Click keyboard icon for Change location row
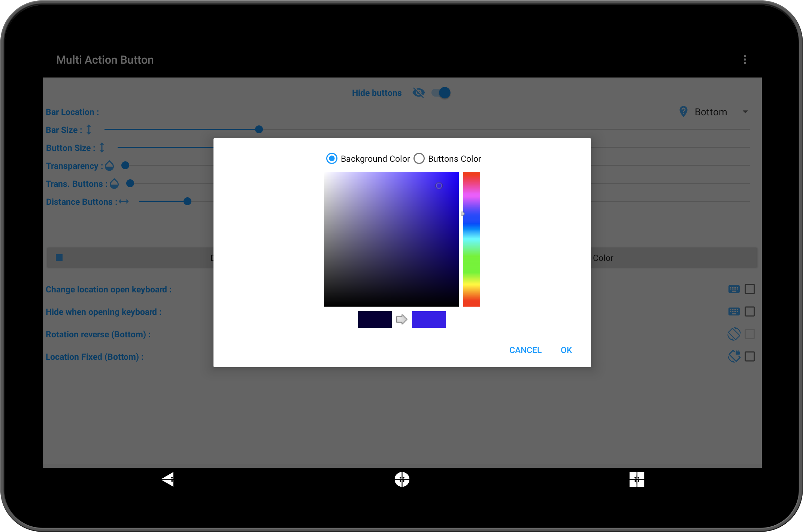This screenshot has width=803, height=532. [x=734, y=289]
